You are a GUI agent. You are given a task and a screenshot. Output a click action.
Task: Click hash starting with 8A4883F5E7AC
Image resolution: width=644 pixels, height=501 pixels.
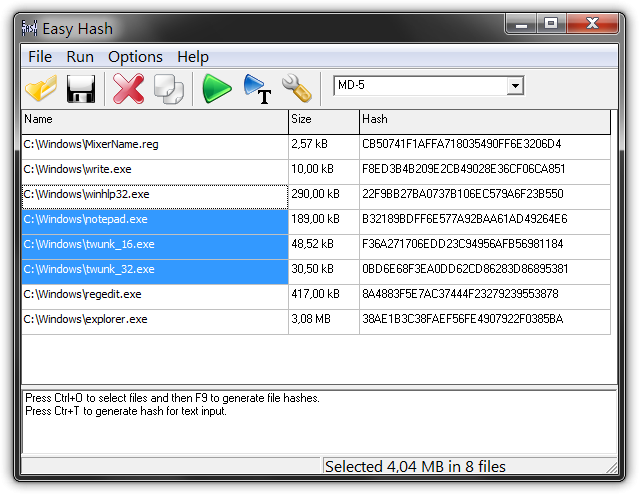click(x=485, y=297)
